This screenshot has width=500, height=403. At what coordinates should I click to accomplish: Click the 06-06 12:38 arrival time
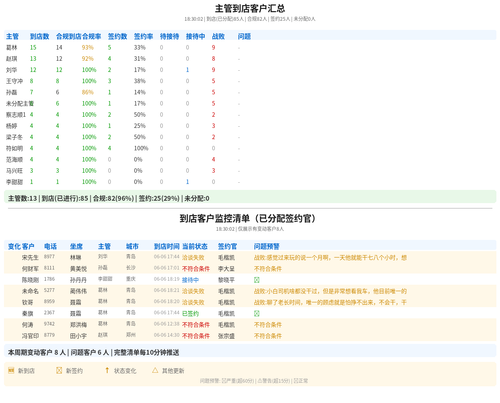(167, 324)
